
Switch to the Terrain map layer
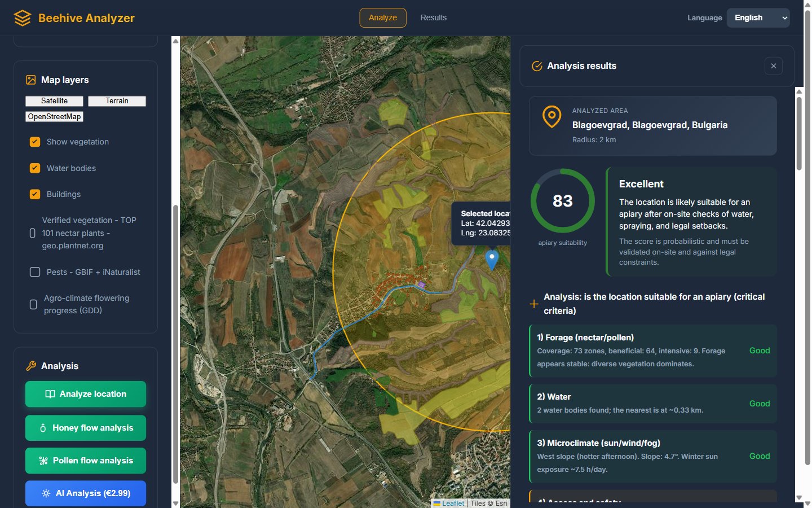coord(117,101)
